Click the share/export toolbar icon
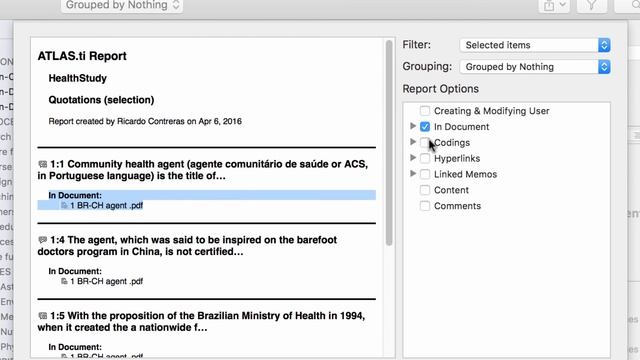 [554, 5]
